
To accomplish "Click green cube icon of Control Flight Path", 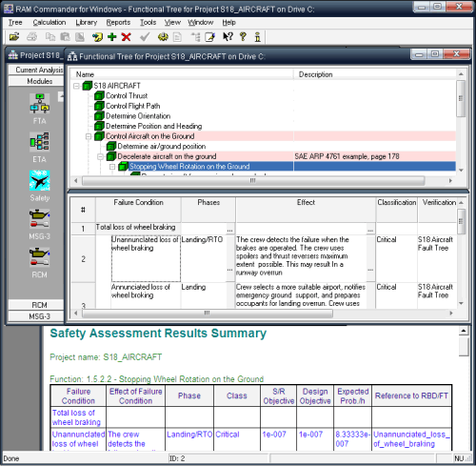I will point(99,106).
